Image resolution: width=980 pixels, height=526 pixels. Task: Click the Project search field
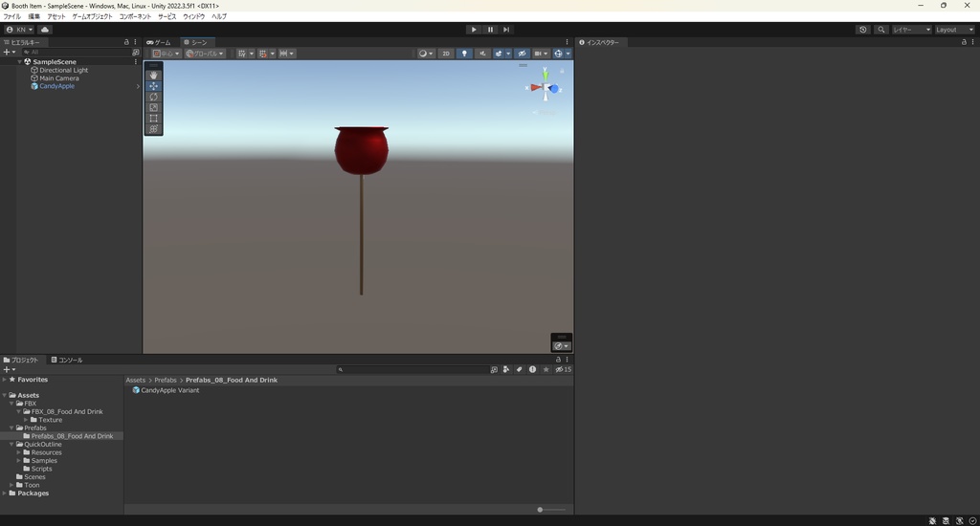[412, 369]
